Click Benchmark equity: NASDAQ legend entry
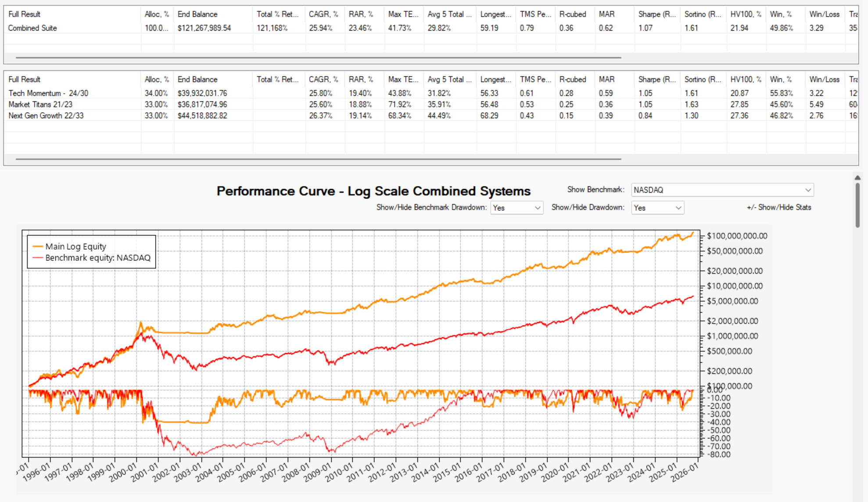868x502 pixels. pyautogui.click(x=91, y=258)
